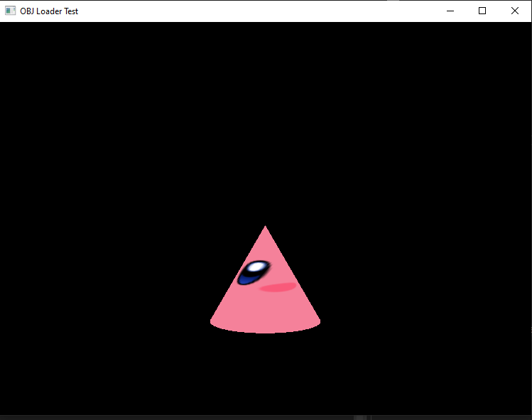The image size is (532, 420).
Task: Close the OBJ Loader Test window
Action: [515, 11]
